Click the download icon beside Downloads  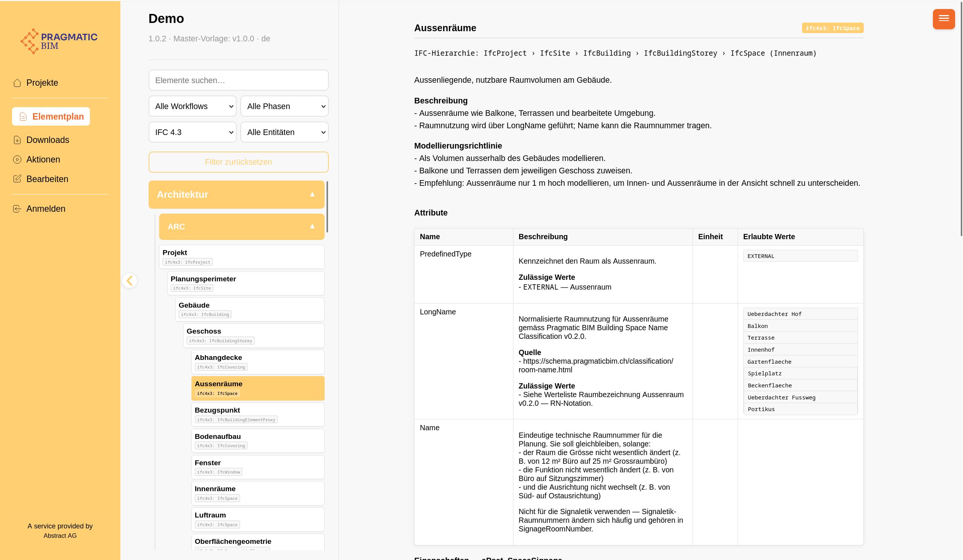pyautogui.click(x=17, y=140)
